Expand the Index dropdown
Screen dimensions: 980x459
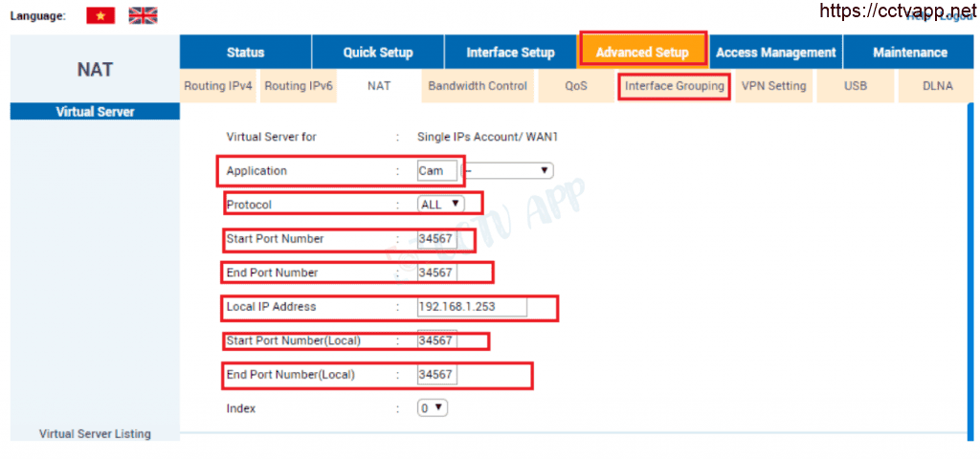433,408
